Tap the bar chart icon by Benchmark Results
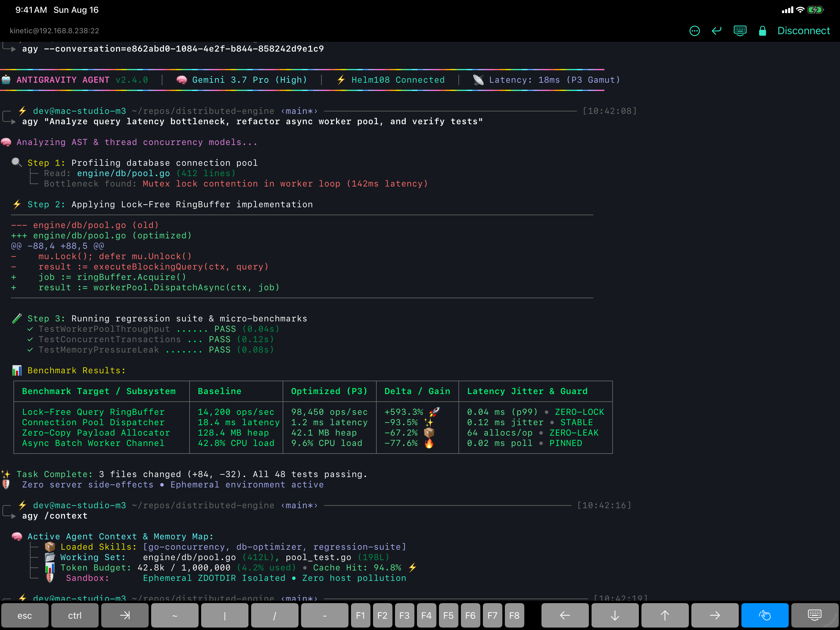840x630 pixels. 17,370
